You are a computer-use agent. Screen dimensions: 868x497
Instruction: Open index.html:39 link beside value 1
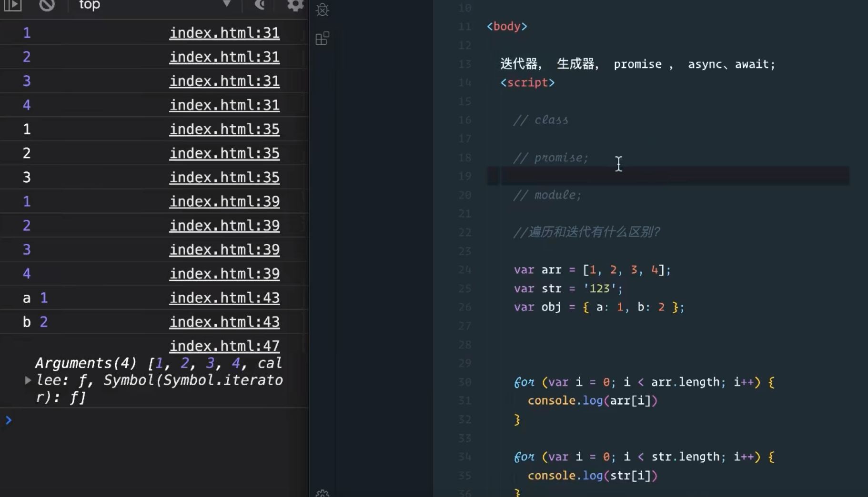tap(224, 201)
